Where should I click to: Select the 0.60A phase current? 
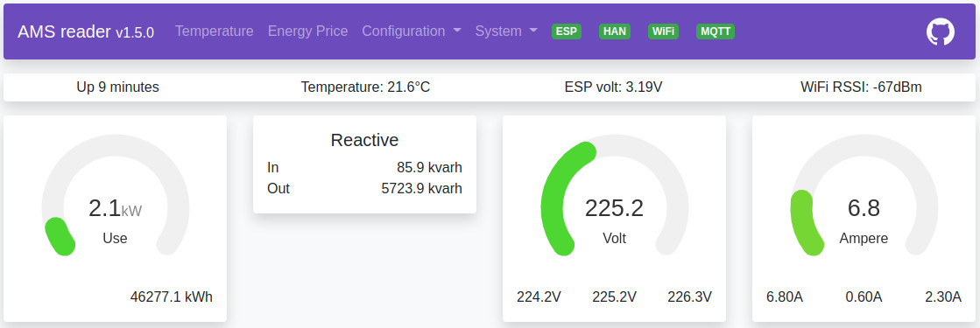[x=864, y=297]
